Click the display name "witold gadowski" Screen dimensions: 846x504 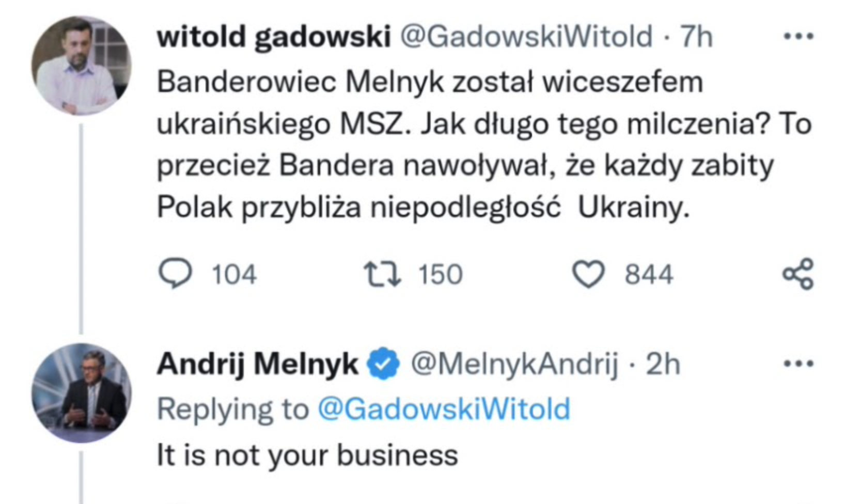click(274, 37)
